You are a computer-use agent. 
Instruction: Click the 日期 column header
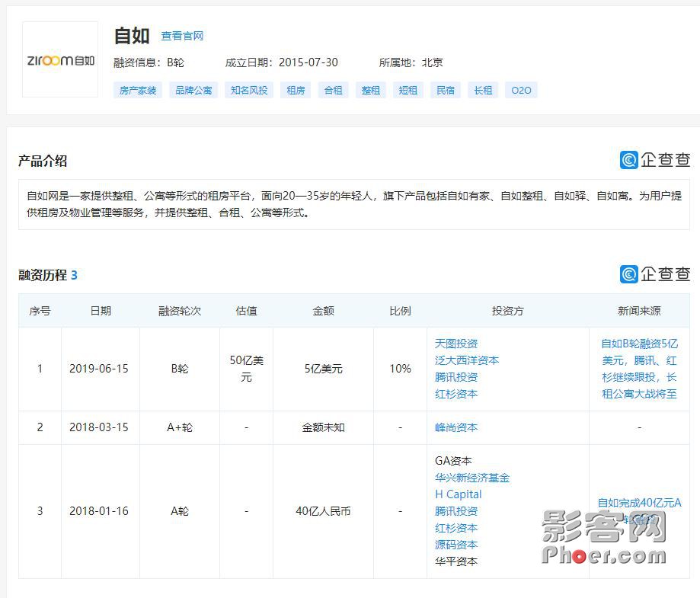click(101, 311)
